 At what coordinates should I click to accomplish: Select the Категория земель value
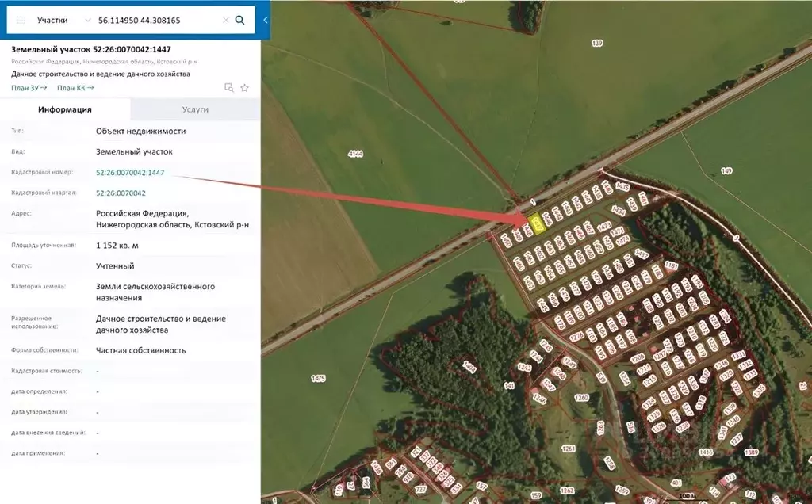pyautogui.click(x=155, y=292)
